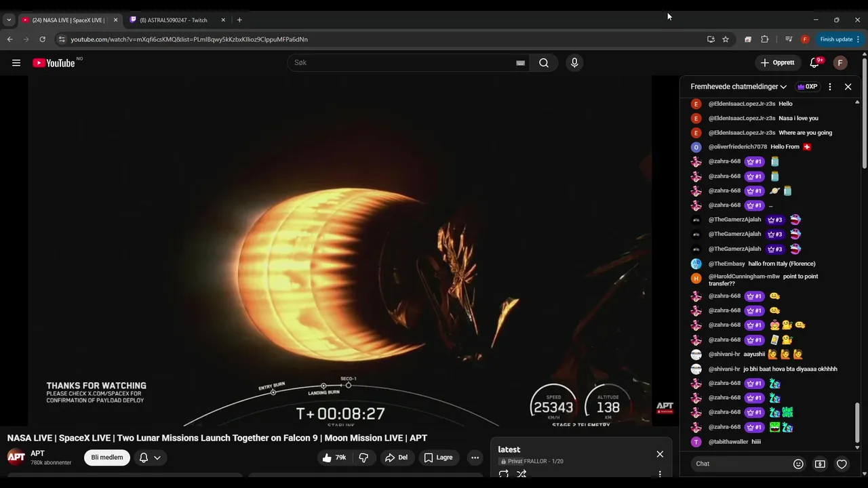868x488 pixels.
Task: Open the notification preference chevron by the bell
Action: tap(157, 457)
